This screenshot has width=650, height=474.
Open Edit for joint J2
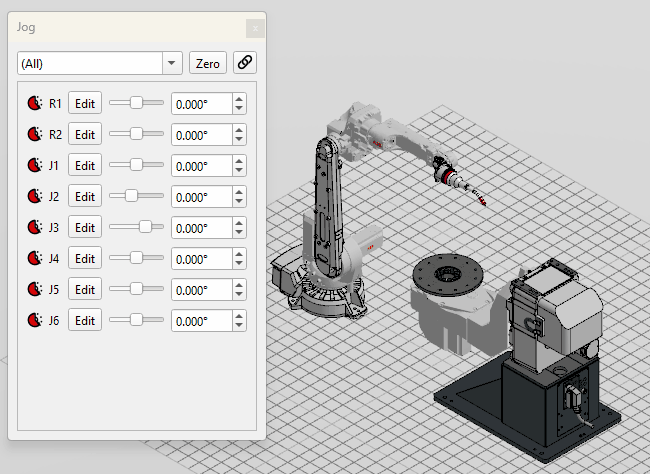pyautogui.click(x=85, y=196)
